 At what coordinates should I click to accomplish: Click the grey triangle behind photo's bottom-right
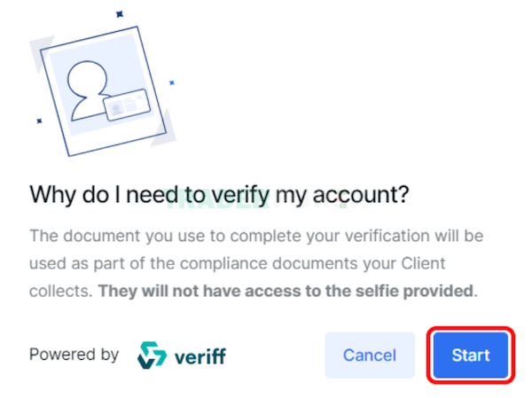167,130
